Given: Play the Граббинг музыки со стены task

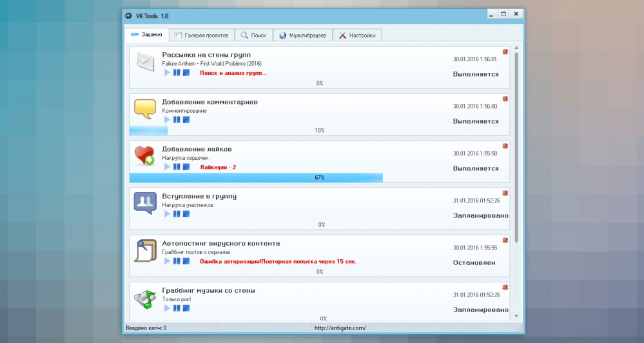Looking at the screenshot, I should click(x=167, y=308).
